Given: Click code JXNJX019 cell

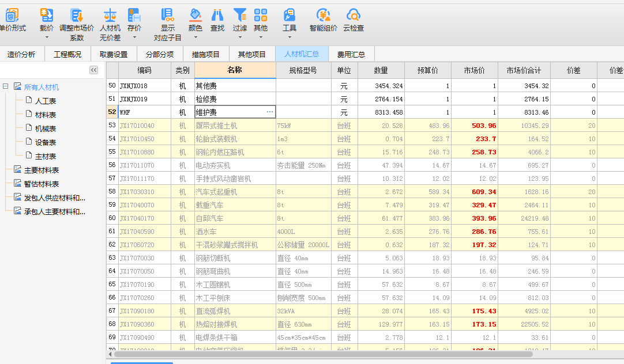Looking at the screenshot, I should pos(144,99).
